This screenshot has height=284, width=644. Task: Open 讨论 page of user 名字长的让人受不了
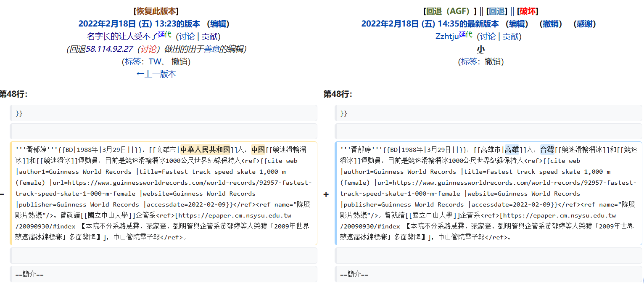tap(187, 36)
